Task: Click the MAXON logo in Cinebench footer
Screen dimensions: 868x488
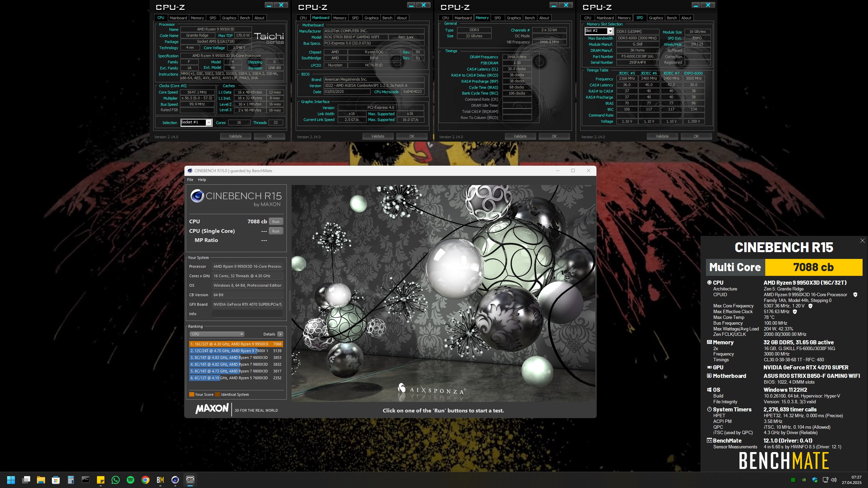Action: tap(212, 409)
